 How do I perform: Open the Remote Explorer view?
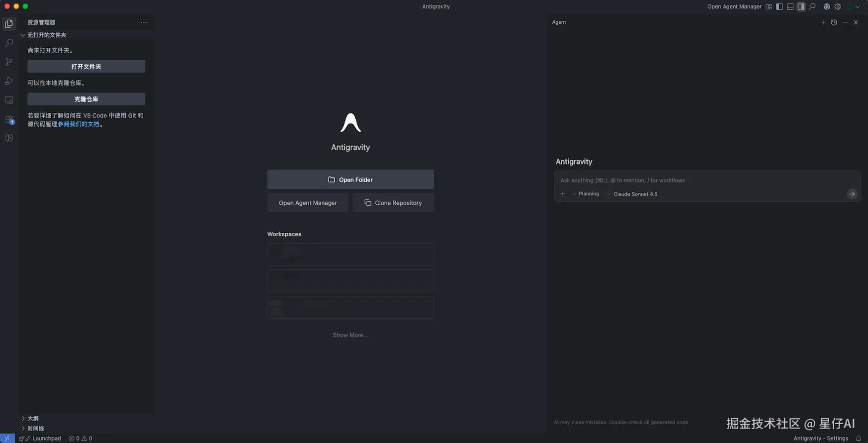pyautogui.click(x=9, y=100)
